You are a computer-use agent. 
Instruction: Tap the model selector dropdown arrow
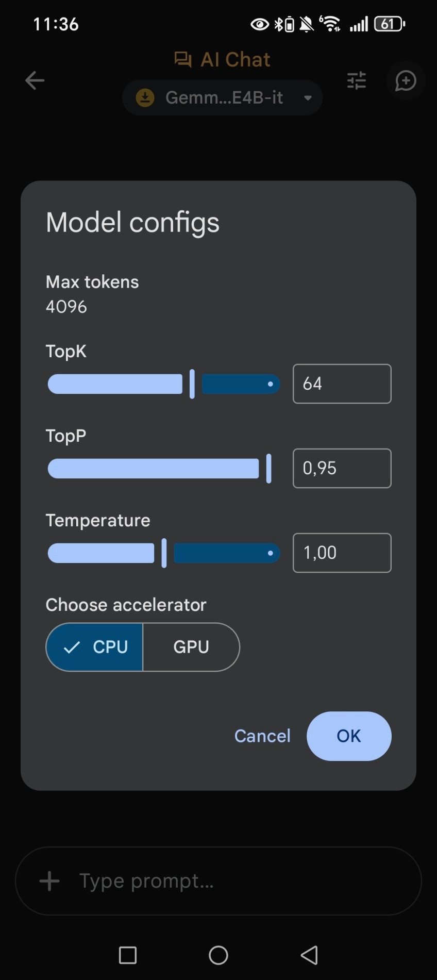click(308, 97)
